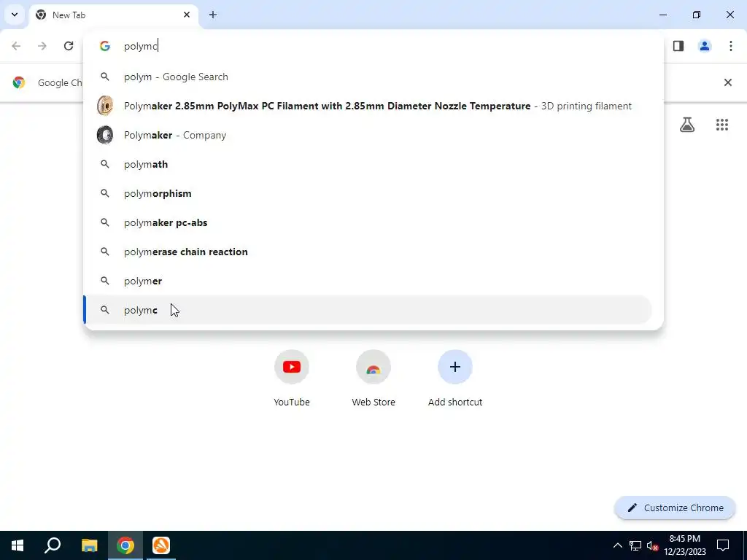Viewport: 747px width, 560px height.
Task: Pick the polymerase chain reaction suggestion
Action: click(368, 252)
